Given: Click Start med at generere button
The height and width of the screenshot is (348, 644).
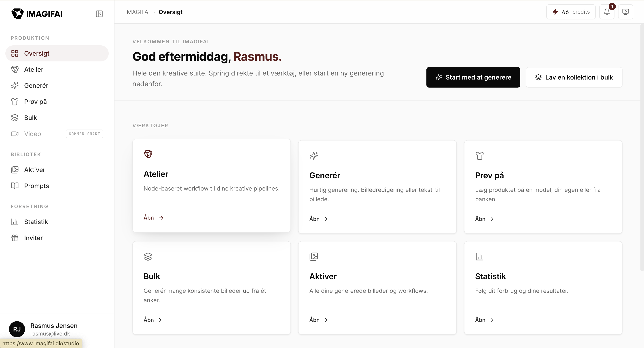Looking at the screenshot, I should (x=473, y=77).
